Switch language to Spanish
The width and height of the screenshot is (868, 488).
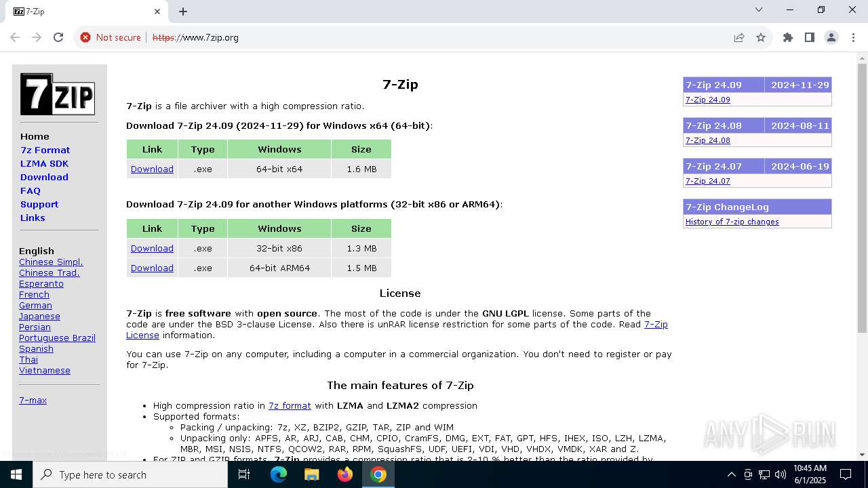[36, 348]
